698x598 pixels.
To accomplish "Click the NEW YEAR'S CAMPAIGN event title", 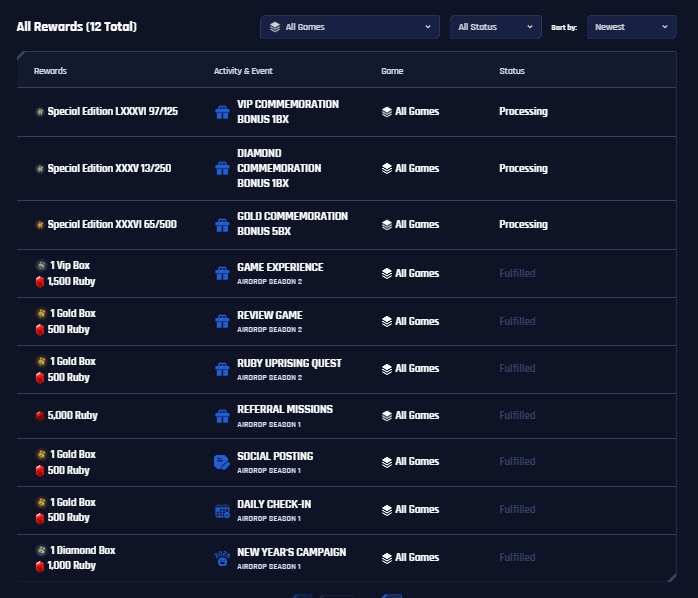I will [292, 552].
